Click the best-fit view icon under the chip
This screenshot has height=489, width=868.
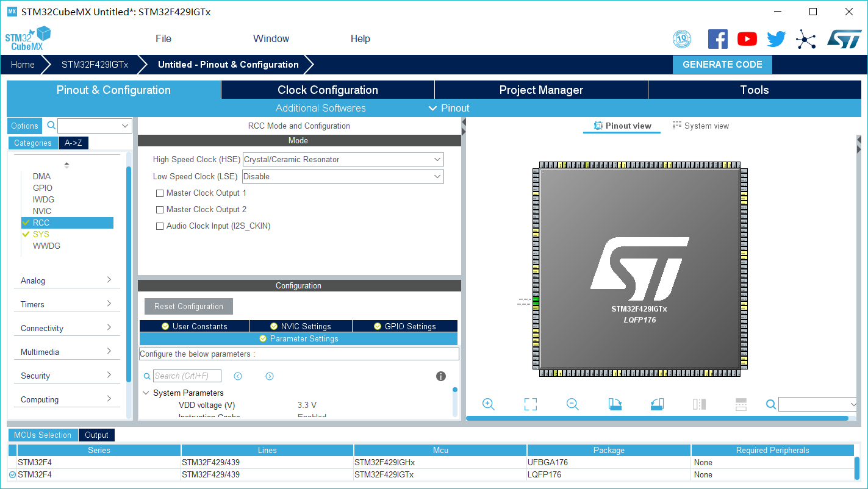(530, 404)
